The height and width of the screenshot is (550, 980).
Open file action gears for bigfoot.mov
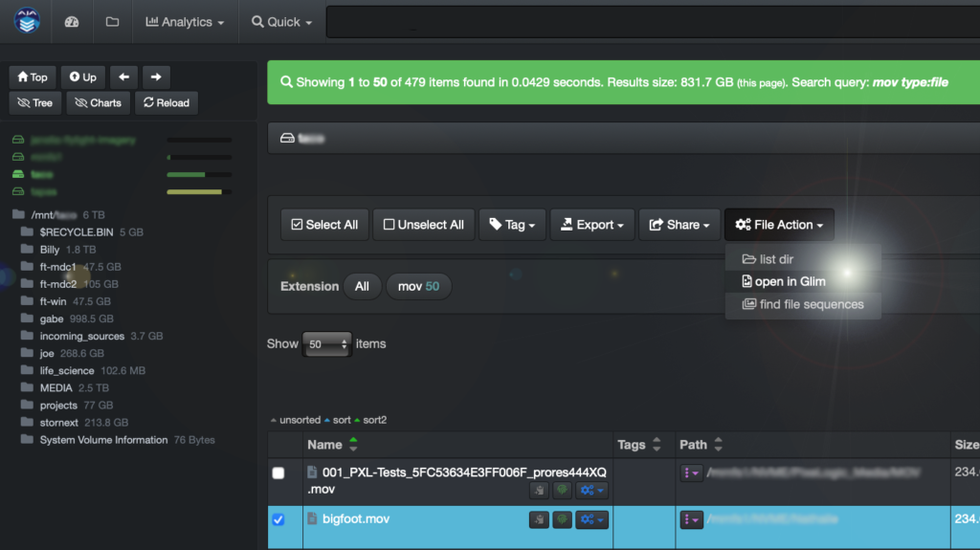(x=591, y=519)
